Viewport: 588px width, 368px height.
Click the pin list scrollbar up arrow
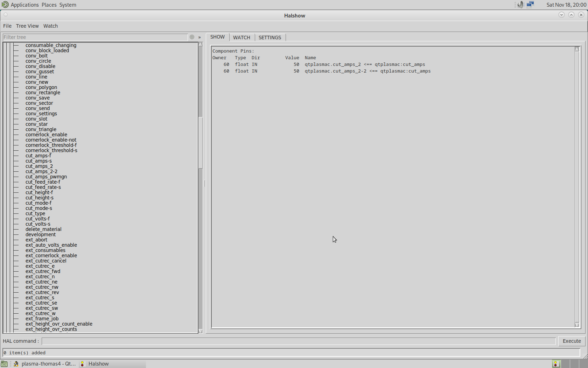coord(577,49)
